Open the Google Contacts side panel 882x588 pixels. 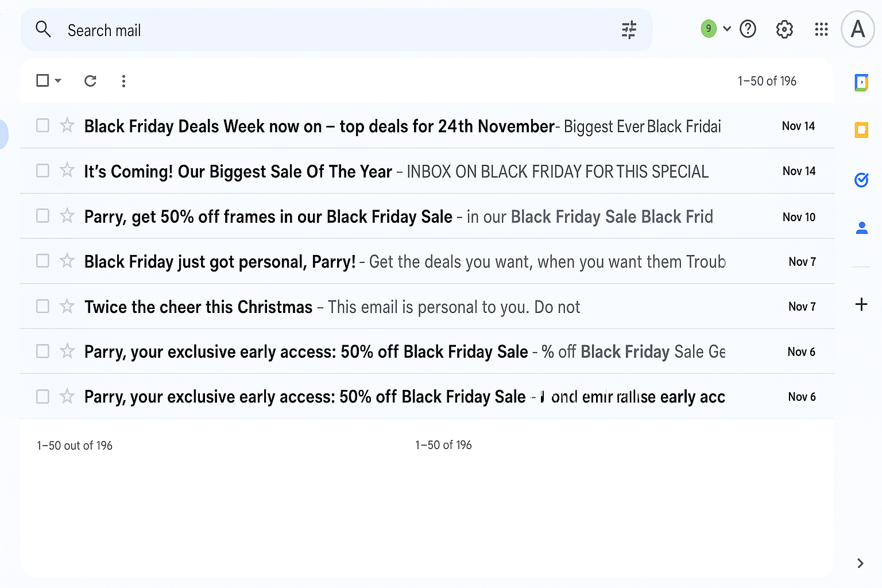click(861, 228)
